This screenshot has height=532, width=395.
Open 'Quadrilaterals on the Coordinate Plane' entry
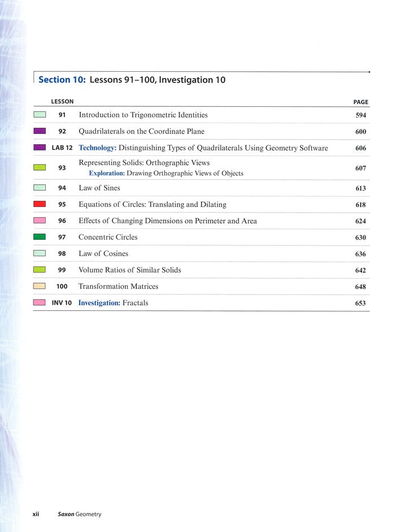[141, 131]
